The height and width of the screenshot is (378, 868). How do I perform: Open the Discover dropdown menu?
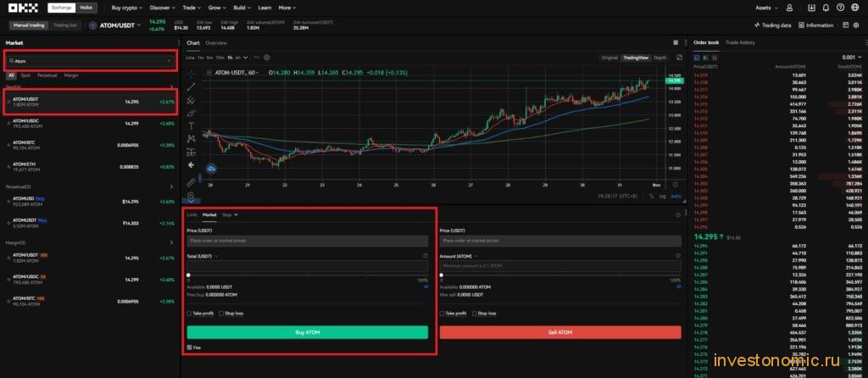(x=162, y=8)
